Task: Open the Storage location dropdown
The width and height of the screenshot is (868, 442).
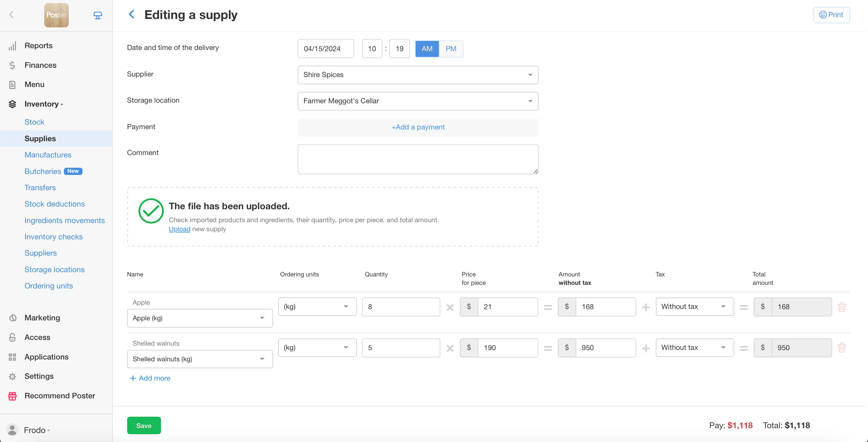Action: pos(417,101)
